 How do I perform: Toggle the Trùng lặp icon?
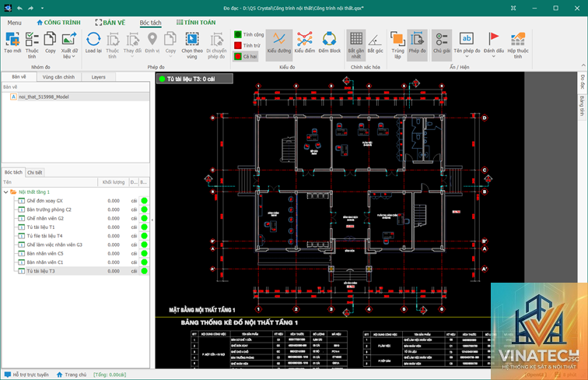coord(397,39)
